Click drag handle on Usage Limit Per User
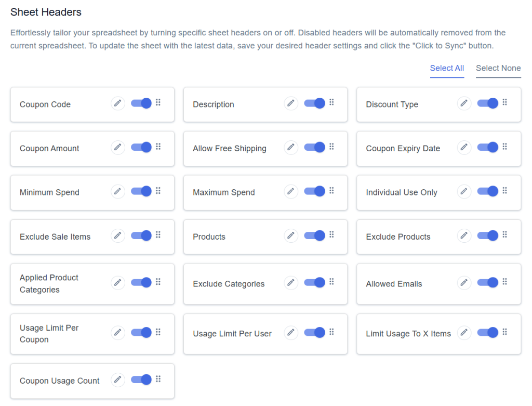 [x=331, y=332]
